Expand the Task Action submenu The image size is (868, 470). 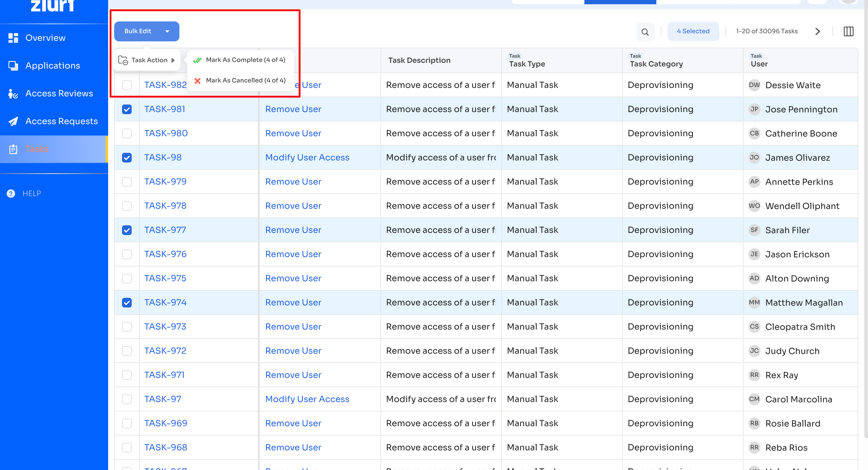pos(147,60)
